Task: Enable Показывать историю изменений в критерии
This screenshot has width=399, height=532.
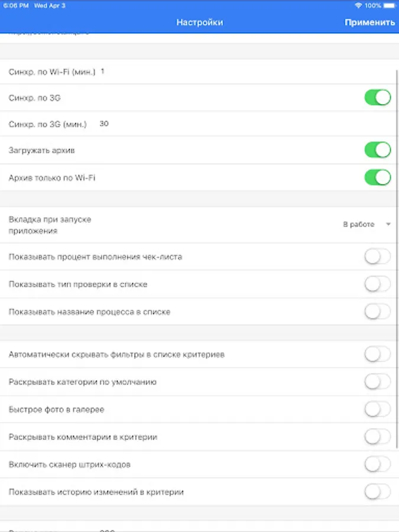Action: pos(378,492)
